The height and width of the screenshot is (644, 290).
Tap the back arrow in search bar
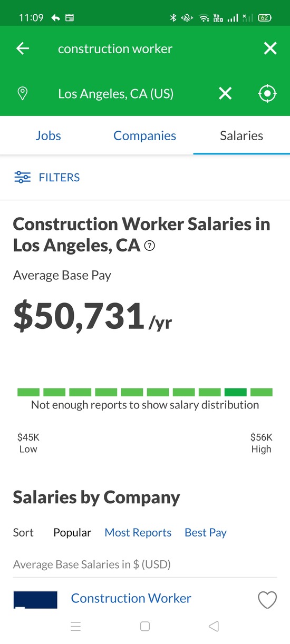[x=23, y=49]
